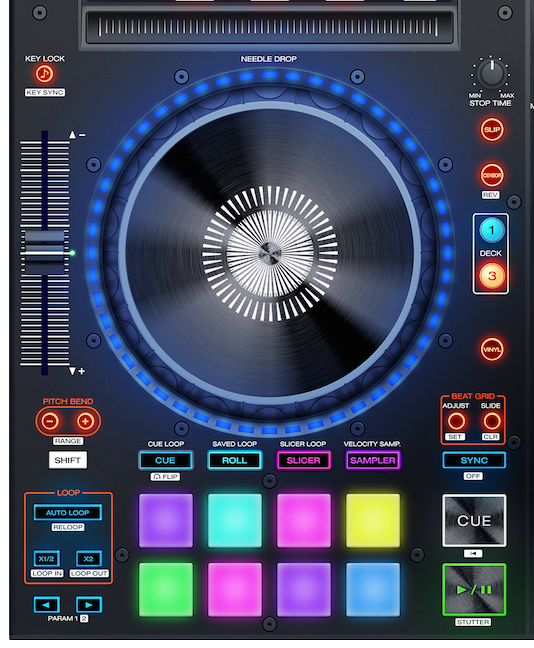Image resolution: width=534 pixels, height=648 pixels.
Task: Hit the blue bottom-row performance pad
Action: tap(373, 590)
